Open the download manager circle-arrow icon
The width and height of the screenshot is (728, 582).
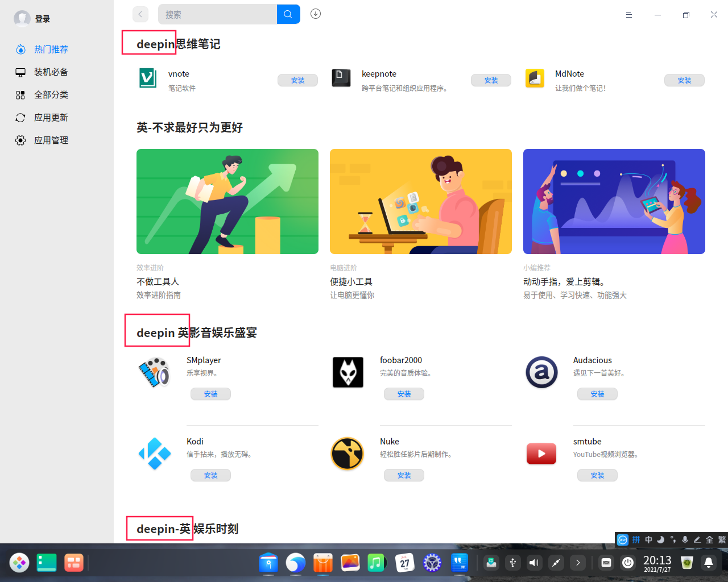tap(316, 14)
